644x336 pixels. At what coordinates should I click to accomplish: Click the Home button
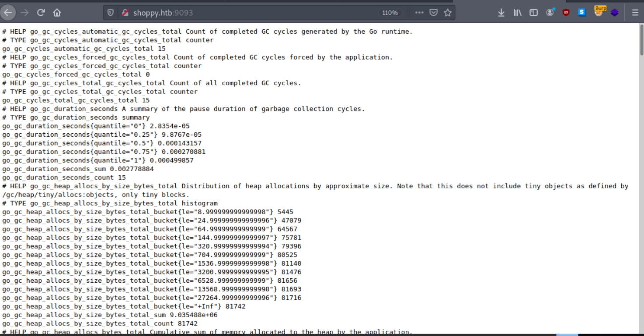point(57,12)
